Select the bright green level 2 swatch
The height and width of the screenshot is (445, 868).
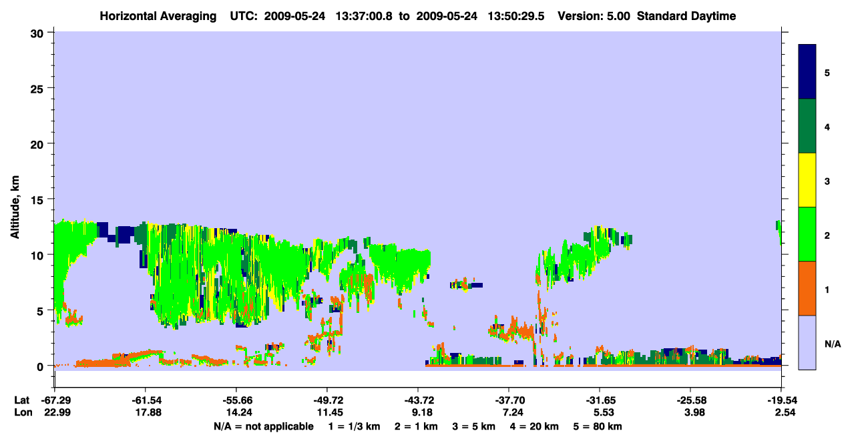807,234
